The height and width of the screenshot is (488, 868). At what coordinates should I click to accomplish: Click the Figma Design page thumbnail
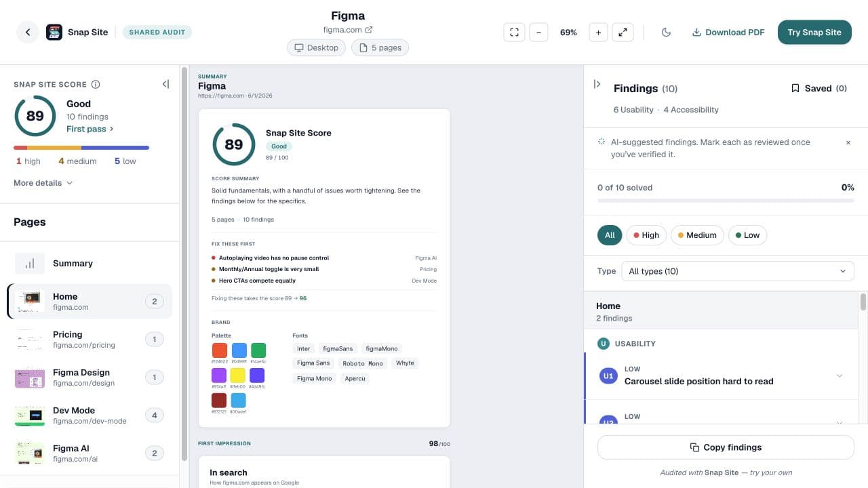click(x=30, y=378)
